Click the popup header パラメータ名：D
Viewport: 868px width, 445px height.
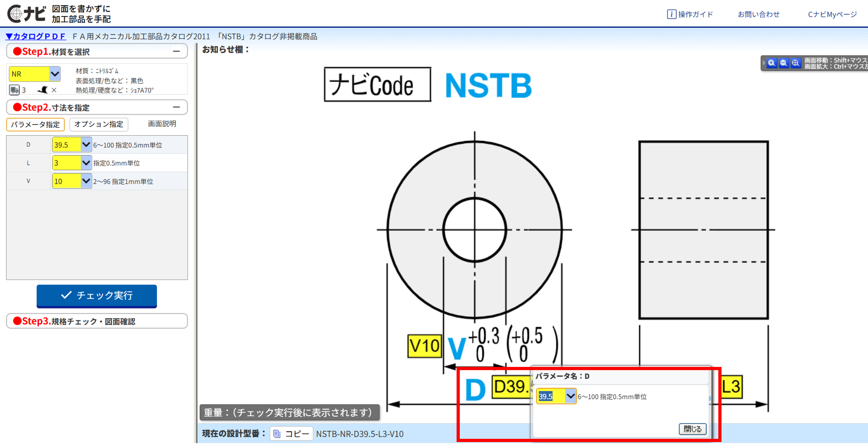[562, 376]
